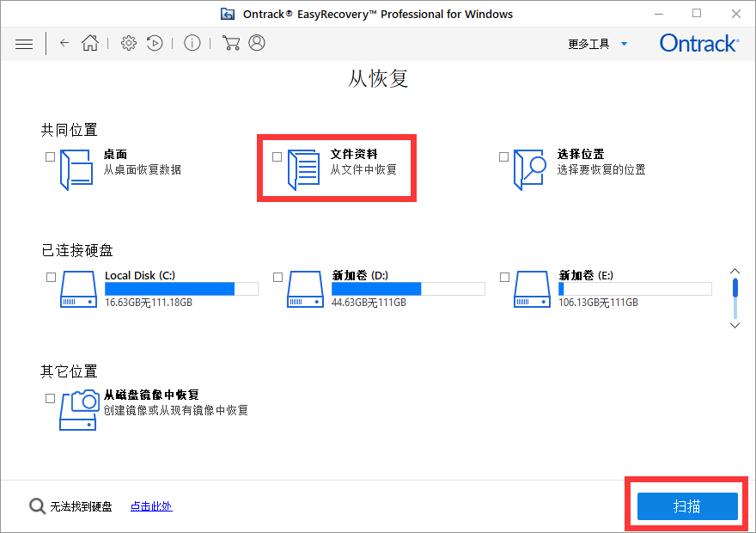Open the 更多工具 menu label
This screenshot has width=756, height=533.
pyautogui.click(x=588, y=44)
